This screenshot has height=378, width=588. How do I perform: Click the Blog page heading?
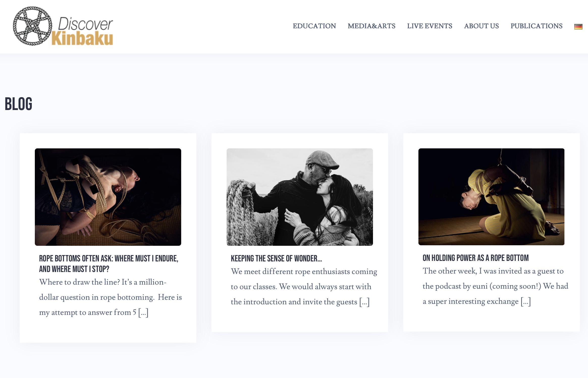pos(18,104)
